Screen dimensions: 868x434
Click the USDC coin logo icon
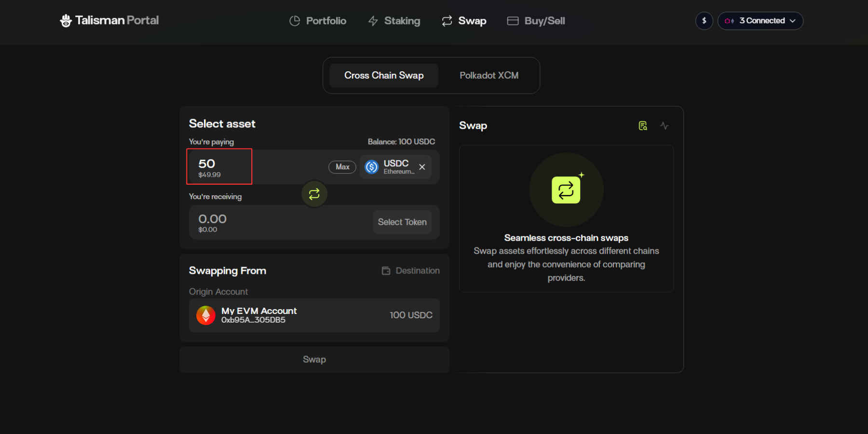coord(372,167)
